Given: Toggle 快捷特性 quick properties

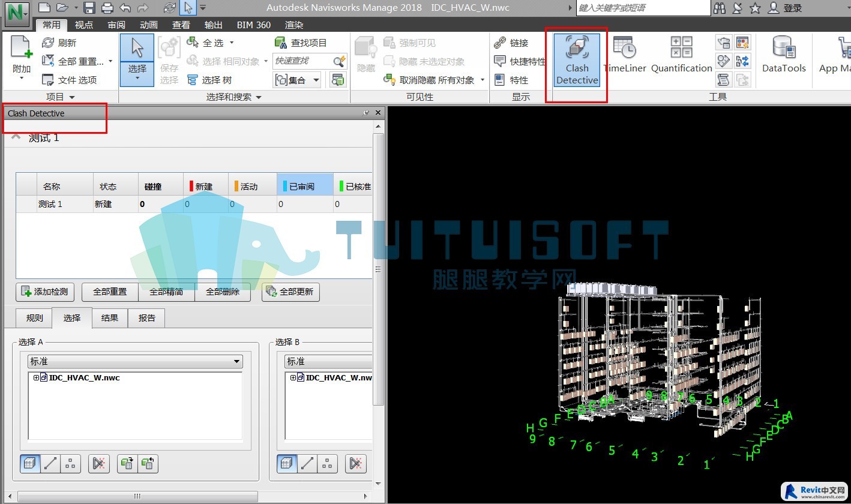Looking at the screenshot, I should coord(520,61).
